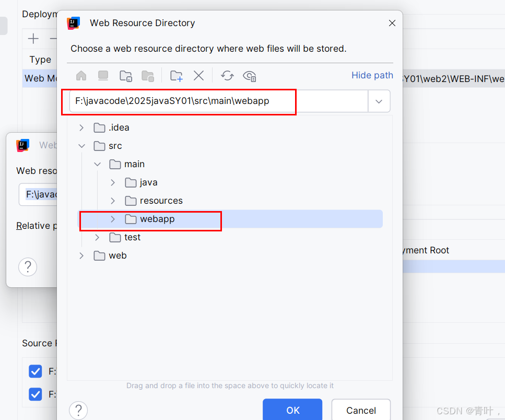Toggle first source root checkbox
Image resolution: width=505 pixels, height=420 pixels.
coord(36,371)
